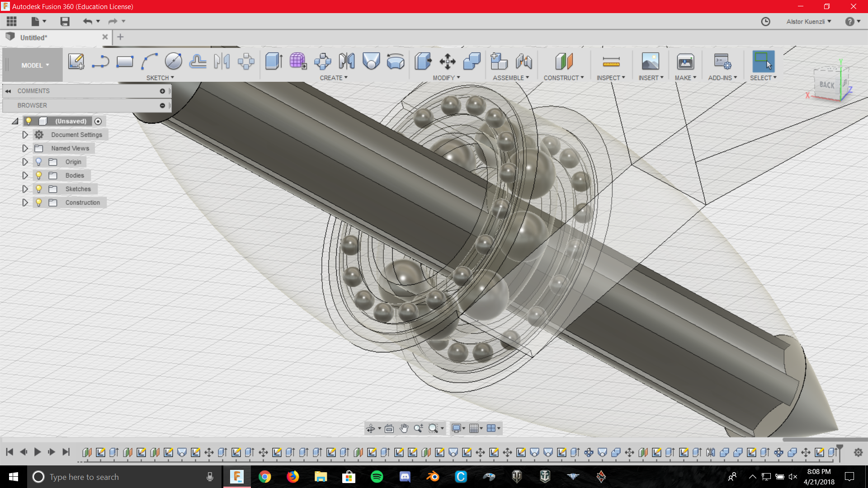868x488 pixels.
Task: Choose the 2-Point Rectangle tool
Action: (x=125, y=61)
